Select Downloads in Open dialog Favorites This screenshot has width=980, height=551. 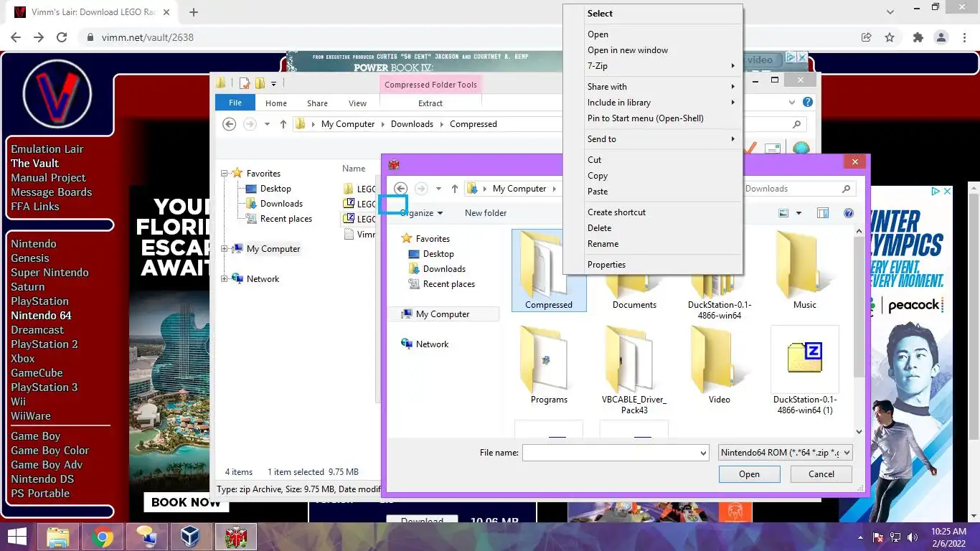click(444, 269)
